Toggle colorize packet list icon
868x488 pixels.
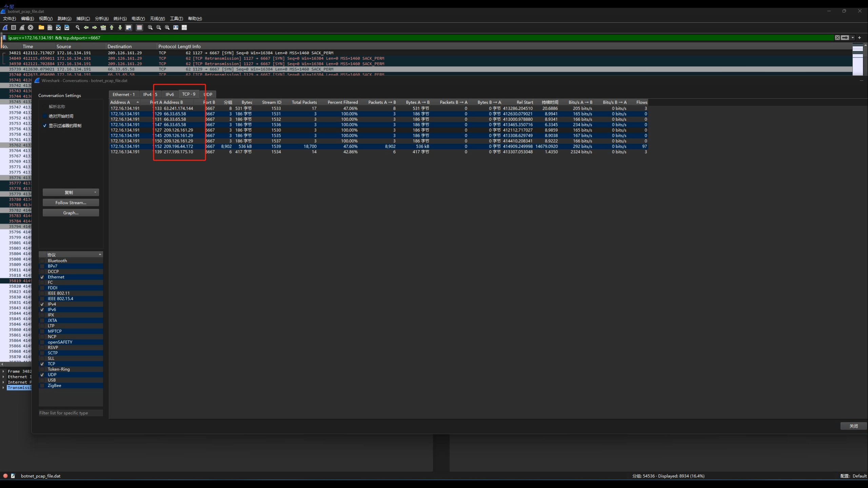(139, 27)
